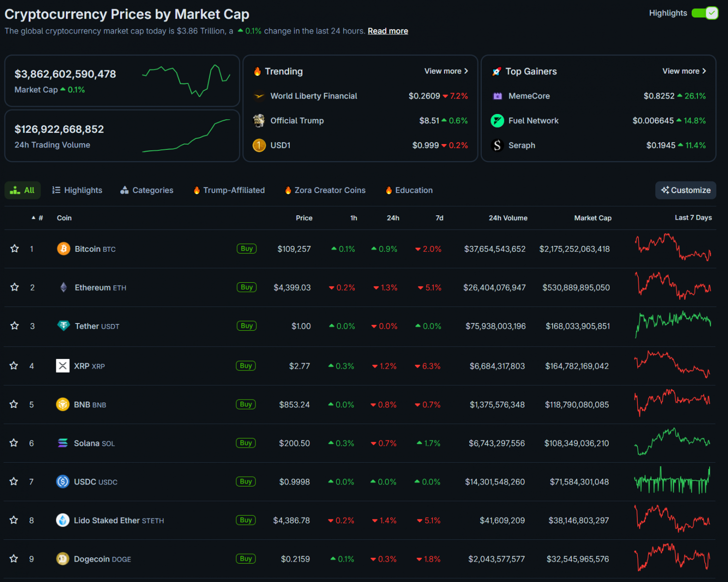Click the Tether coin logo icon
This screenshot has width=728, height=582.
[63, 326]
